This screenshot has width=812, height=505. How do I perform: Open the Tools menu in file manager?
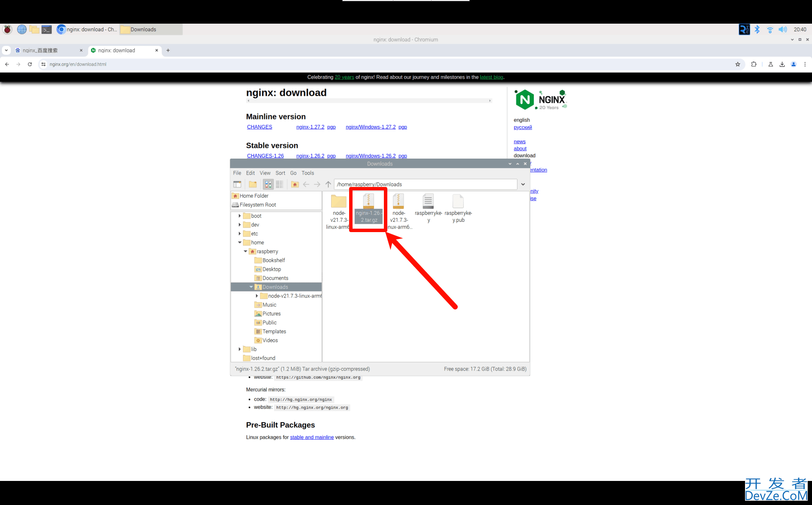tap(308, 173)
